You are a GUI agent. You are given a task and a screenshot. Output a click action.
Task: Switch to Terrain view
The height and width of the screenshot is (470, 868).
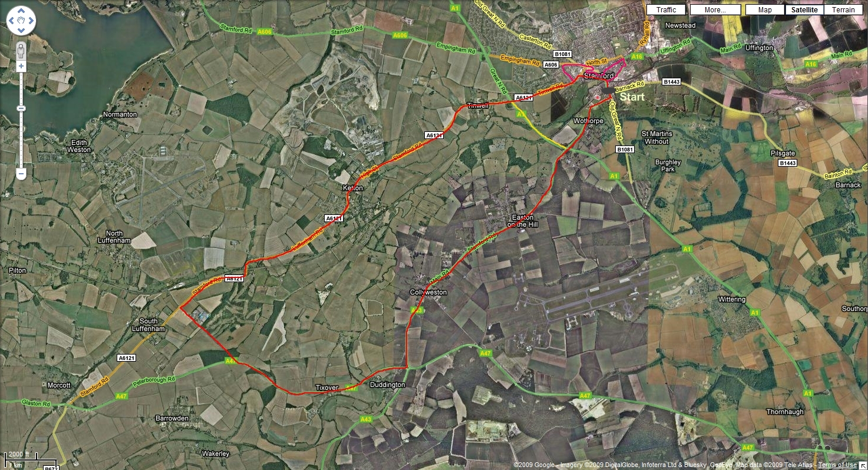click(x=843, y=10)
